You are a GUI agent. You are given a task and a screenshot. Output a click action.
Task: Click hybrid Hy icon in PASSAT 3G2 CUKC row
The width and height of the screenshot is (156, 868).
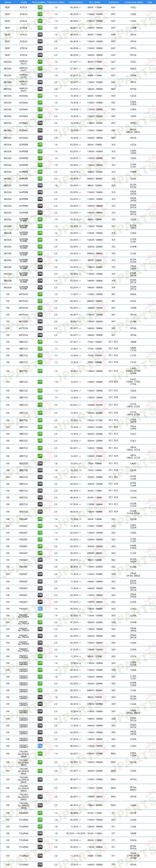(40, 609)
